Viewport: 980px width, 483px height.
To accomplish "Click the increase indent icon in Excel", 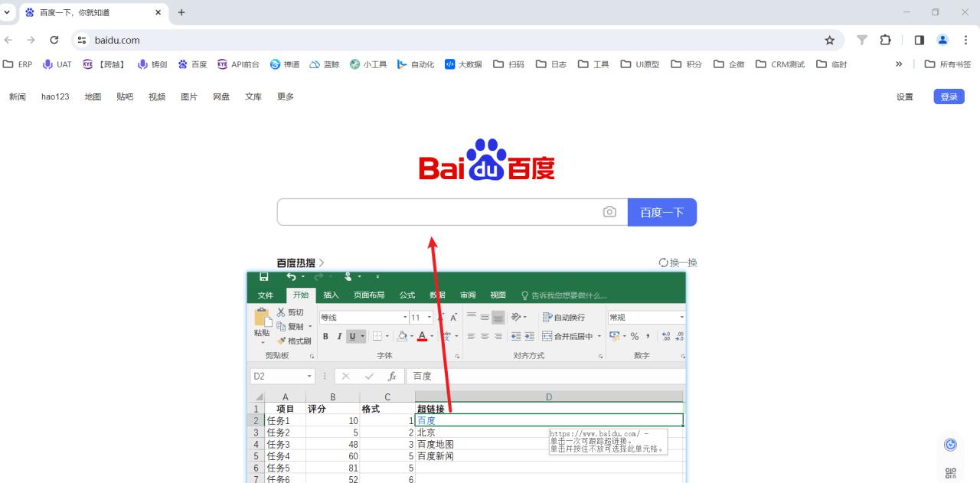I will (530, 336).
